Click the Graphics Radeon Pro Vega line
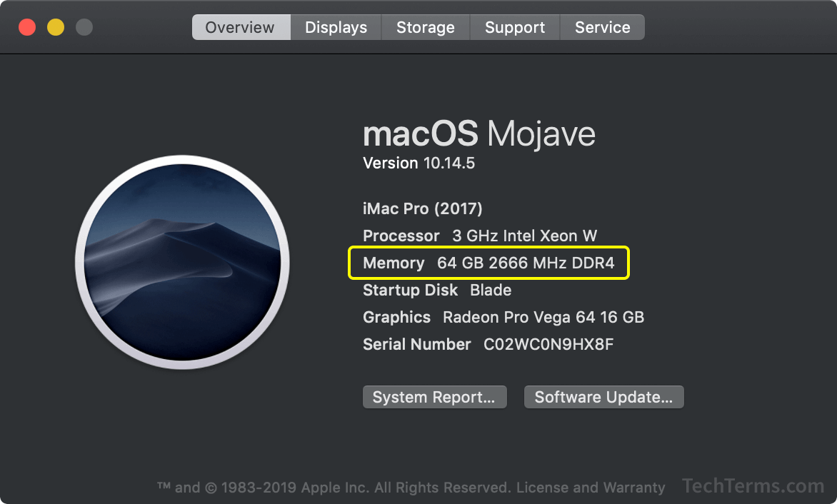This screenshot has height=504, width=837. point(503,318)
